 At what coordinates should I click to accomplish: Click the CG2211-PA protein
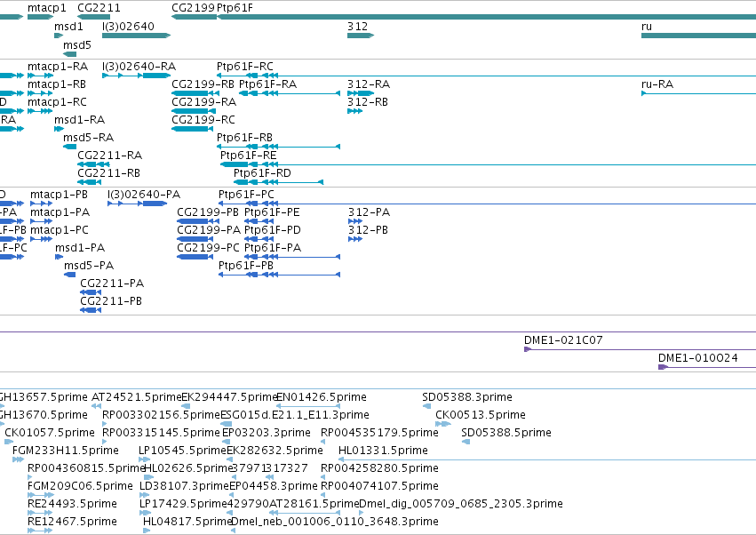tap(91, 292)
